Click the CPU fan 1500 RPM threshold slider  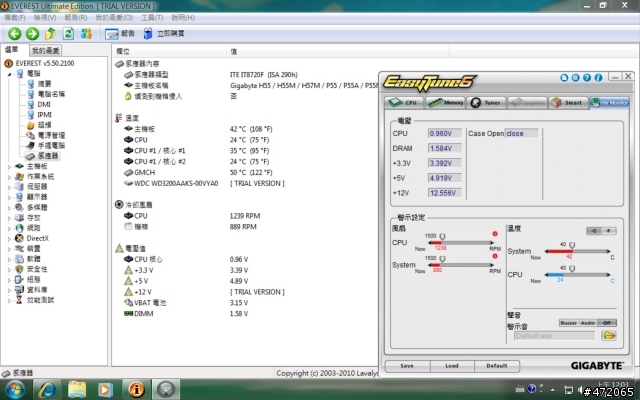[442, 236]
